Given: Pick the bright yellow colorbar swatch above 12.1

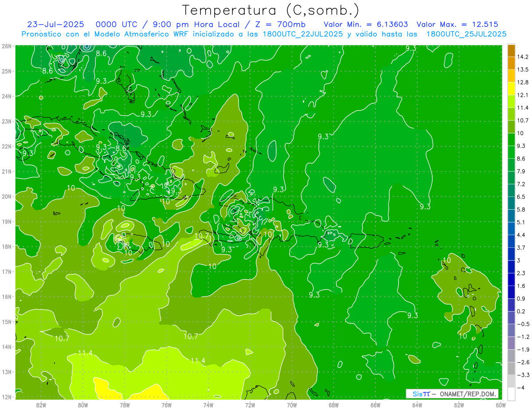Looking at the screenshot, I should [x=511, y=89].
